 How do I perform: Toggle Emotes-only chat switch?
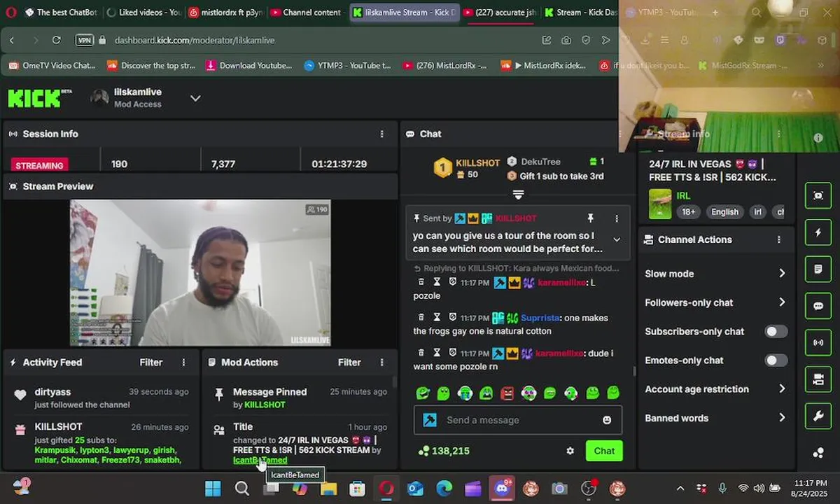[776, 360]
